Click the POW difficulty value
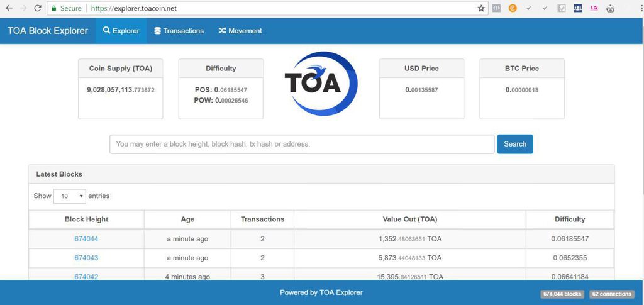The height and width of the screenshot is (305, 644). tap(221, 101)
